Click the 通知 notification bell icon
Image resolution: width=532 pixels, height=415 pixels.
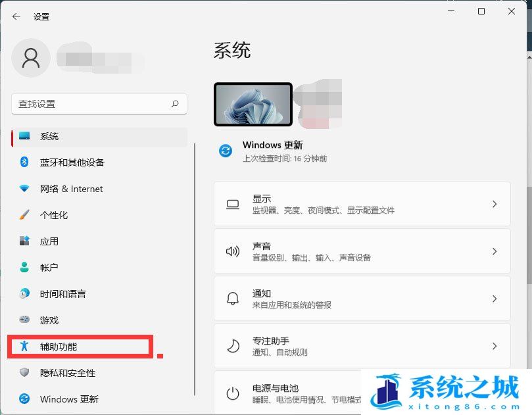click(232, 299)
